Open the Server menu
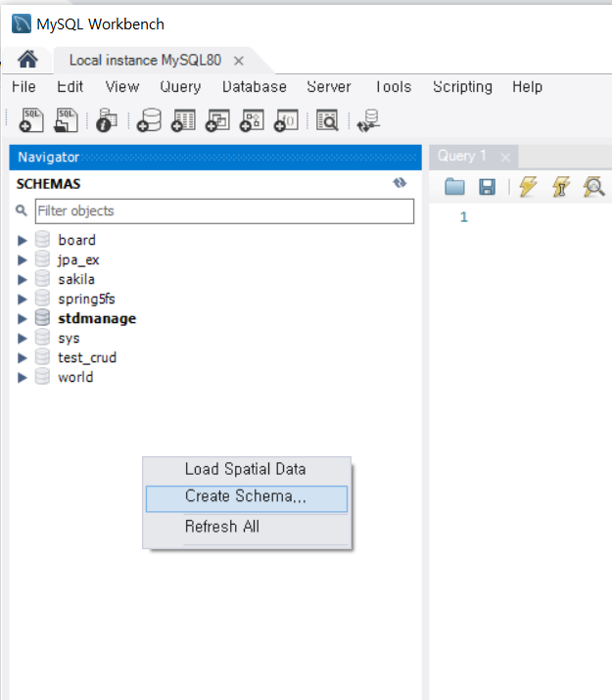Screen dimensions: 612x700 pos(329,86)
